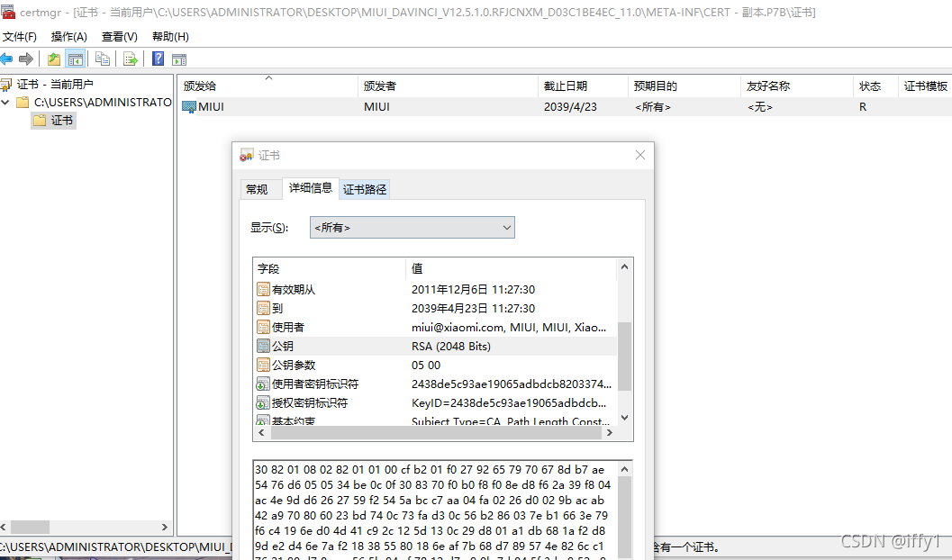
Task: Switch to the 证书路径 tab
Action: pos(364,189)
